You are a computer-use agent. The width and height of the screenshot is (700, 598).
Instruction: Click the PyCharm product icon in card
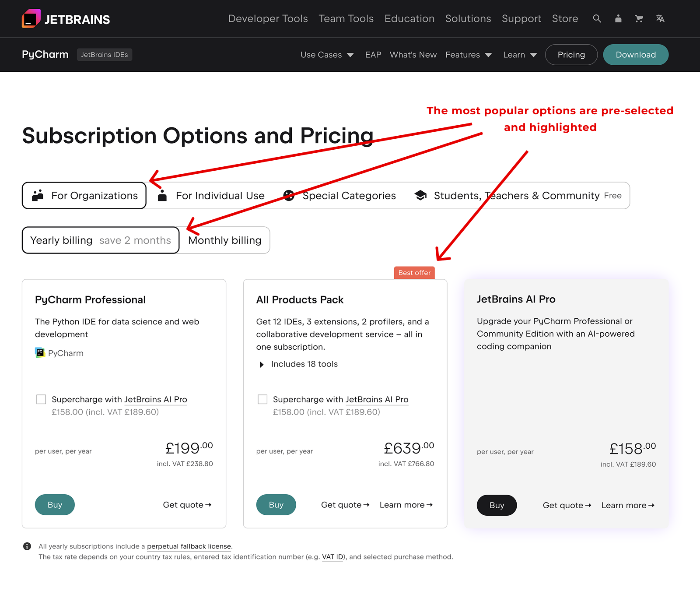(40, 353)
